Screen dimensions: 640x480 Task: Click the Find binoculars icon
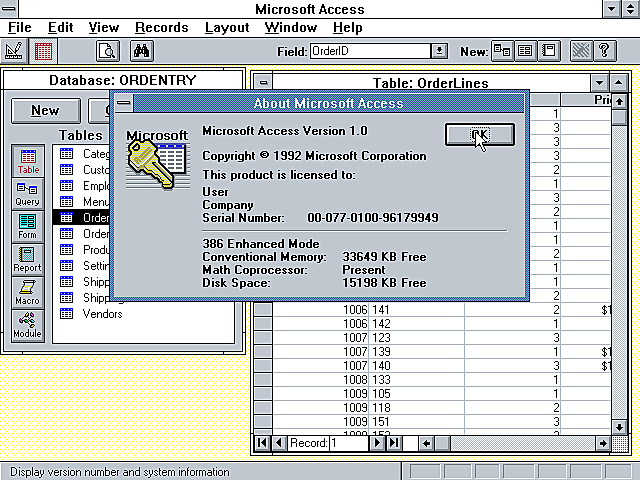[142, 51]
